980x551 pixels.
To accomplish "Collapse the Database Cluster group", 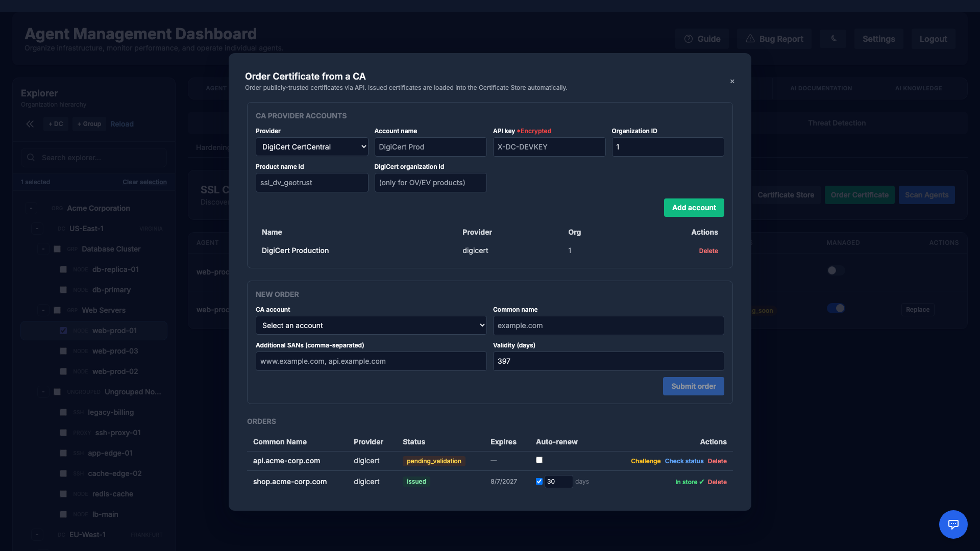I will pos(43,249).
